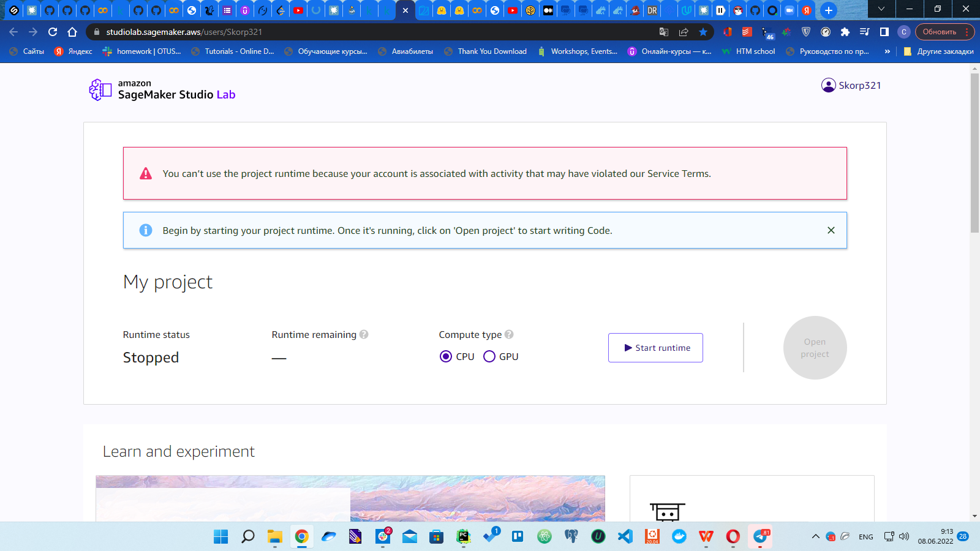
Task: Open the Thank You Download bookmark
Action: click(x=485, y=51)
